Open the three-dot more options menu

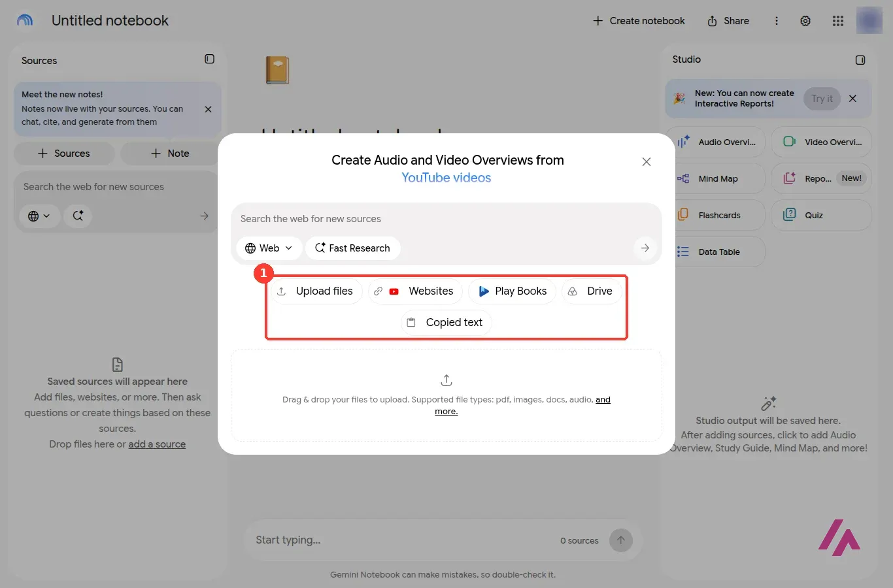[x=777, y=21]
